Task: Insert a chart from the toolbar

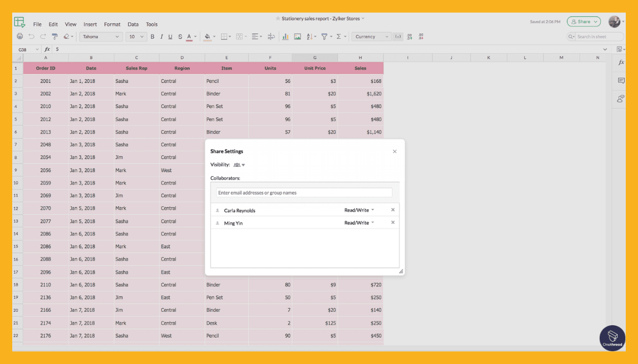Action: [x=286, y=36]
